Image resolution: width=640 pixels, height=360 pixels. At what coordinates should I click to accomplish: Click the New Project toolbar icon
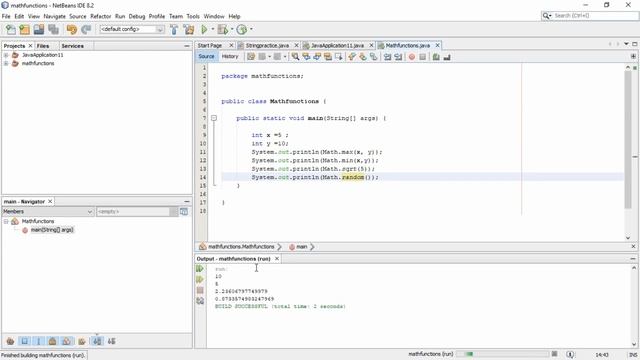pos(24,29)
